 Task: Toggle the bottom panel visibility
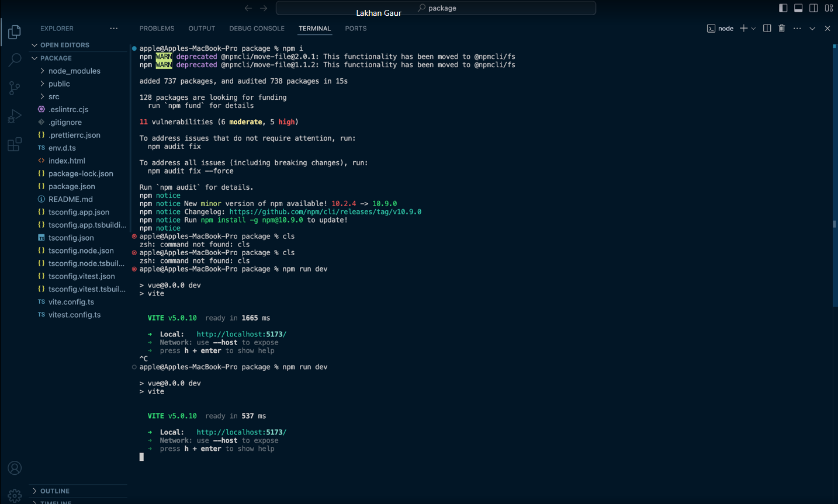pyautogui.click(x=798, y=8)
